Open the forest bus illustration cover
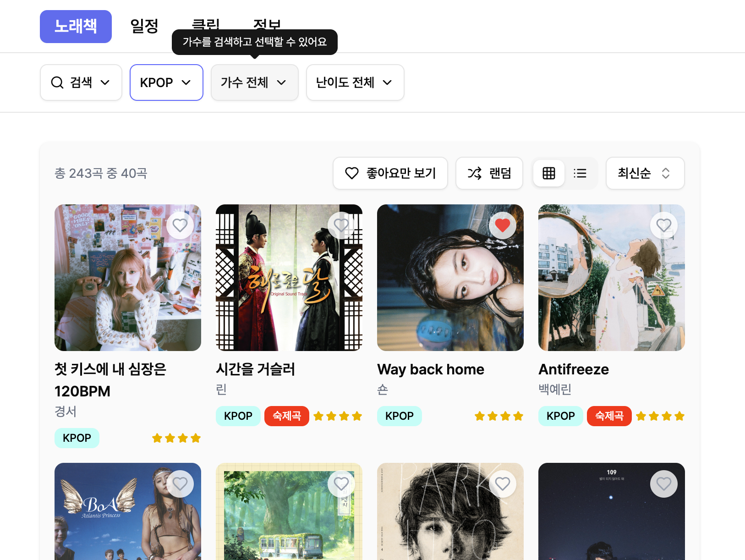Image resolution: width=745 pixels, height=560 pixels. [x=289, y=511]
